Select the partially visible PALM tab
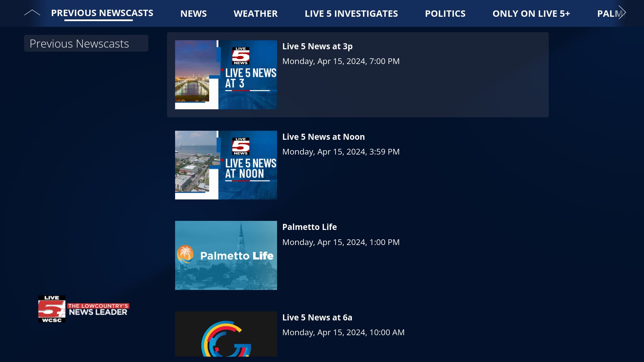This screenshot has height=362, width=644. click(x=609, y=13)
